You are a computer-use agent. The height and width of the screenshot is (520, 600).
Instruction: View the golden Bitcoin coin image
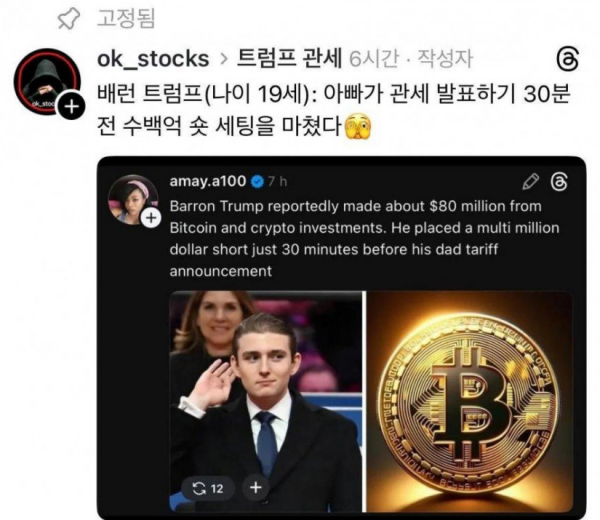tap(469, 401)
